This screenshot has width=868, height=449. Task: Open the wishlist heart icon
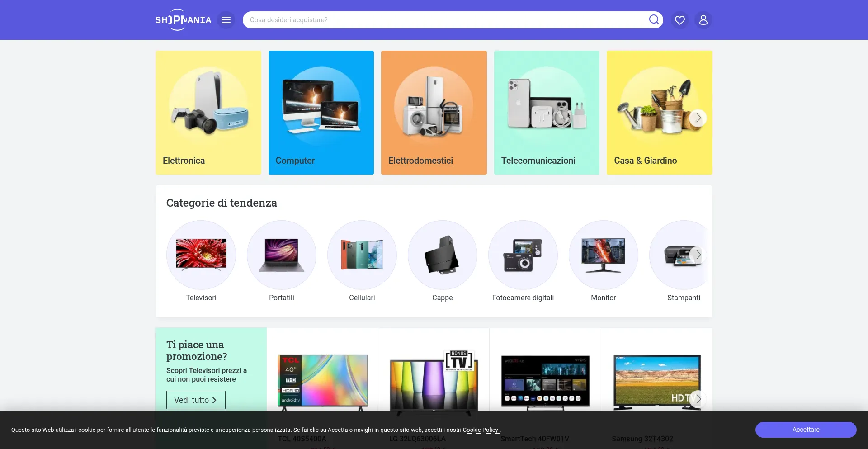tap(679, 20)
